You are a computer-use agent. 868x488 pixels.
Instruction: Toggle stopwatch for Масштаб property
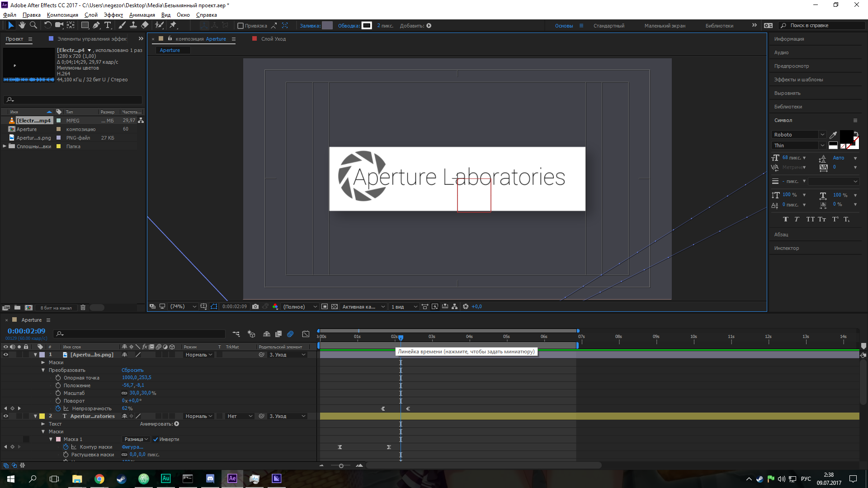tap(58, 393)
